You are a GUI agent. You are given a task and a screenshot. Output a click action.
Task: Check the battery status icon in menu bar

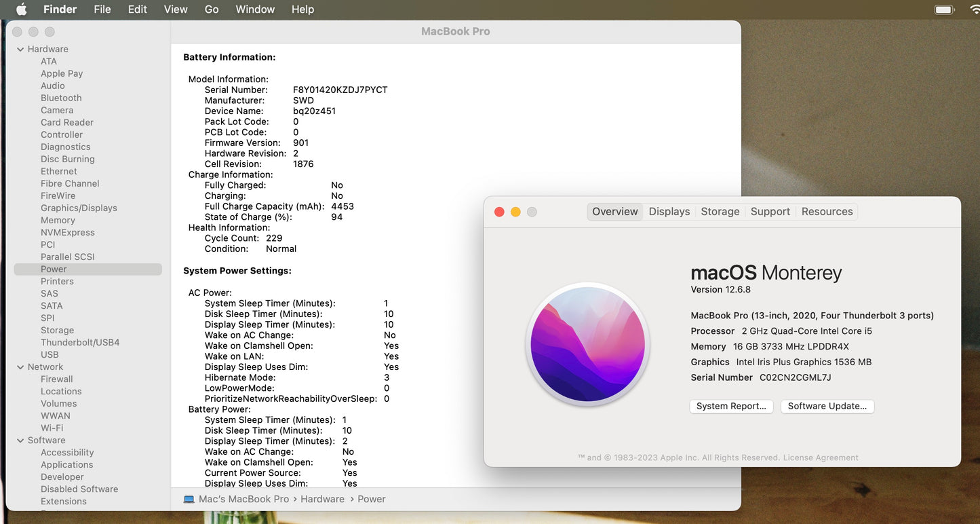[x=943, y=10]
